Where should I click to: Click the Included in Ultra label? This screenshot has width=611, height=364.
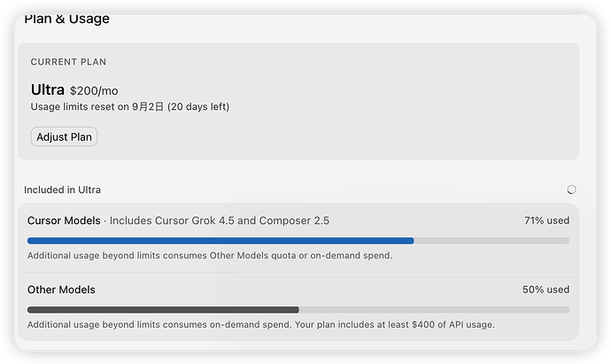coord(62,190)
